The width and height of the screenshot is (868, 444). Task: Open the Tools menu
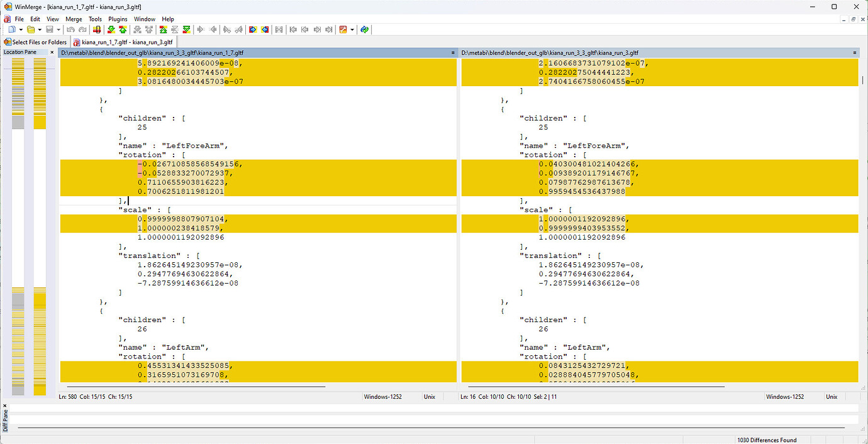coord(95,19)
